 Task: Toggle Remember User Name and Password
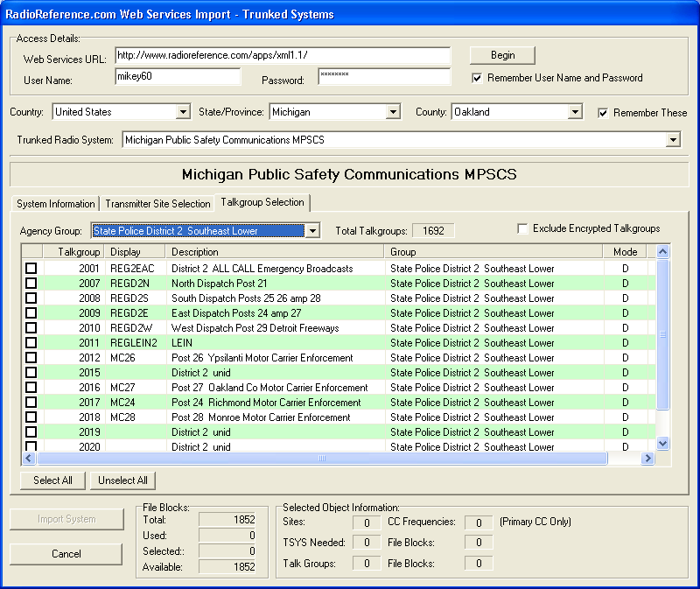(477, 78)
